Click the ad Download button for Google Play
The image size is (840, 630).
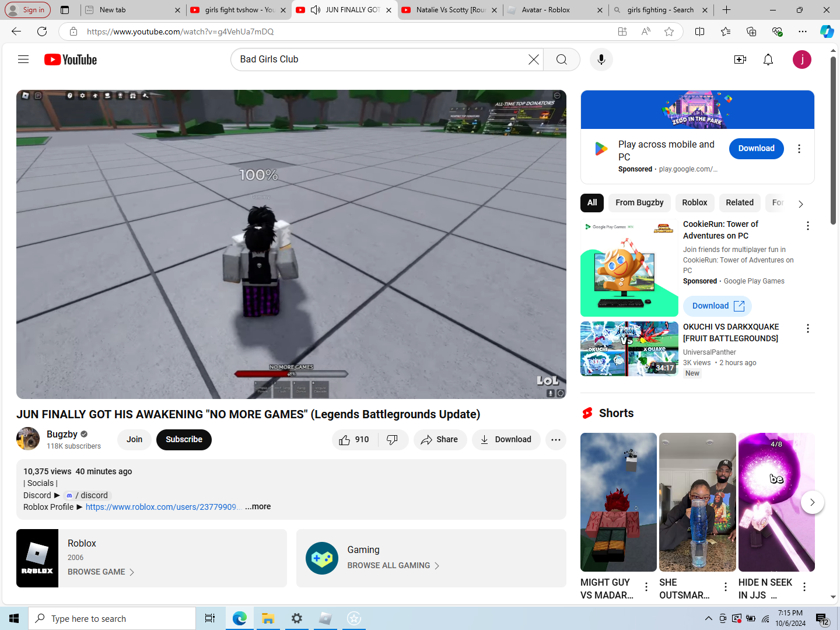757,149
